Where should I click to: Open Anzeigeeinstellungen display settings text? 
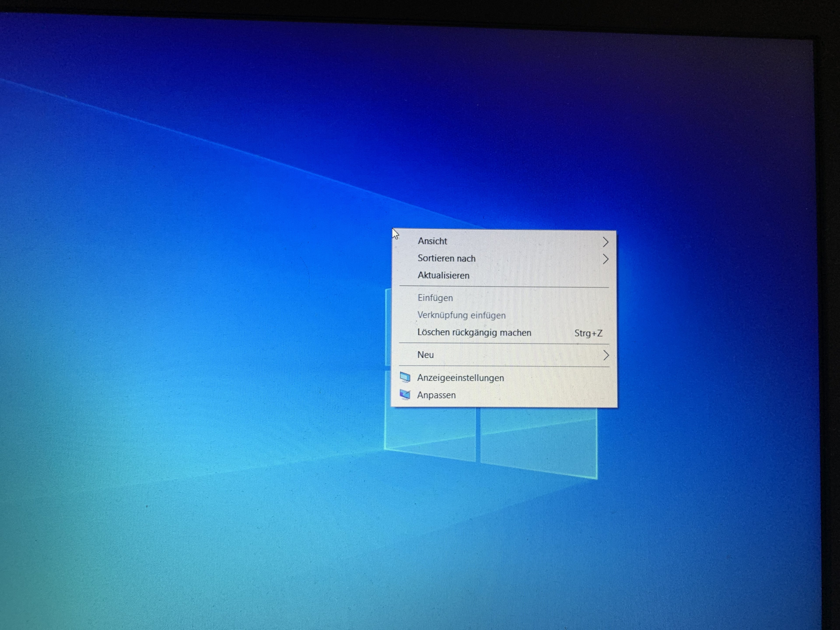coord(460,378)
